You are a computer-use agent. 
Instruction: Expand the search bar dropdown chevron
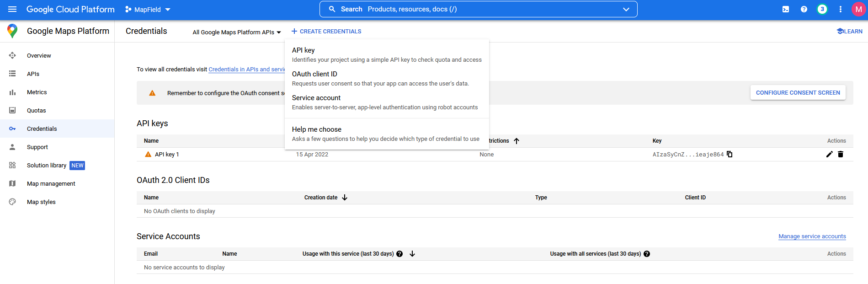pyautogui.click(x=626, y=10)
